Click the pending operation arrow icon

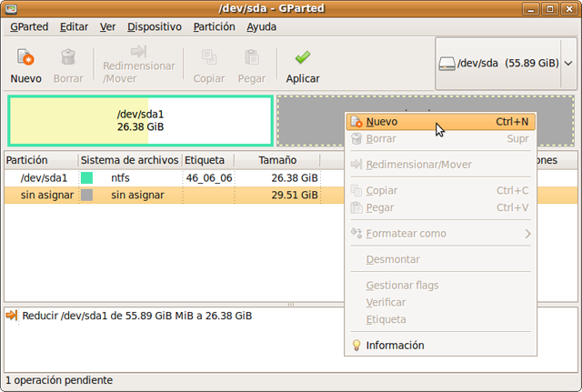tap(12, 316)
